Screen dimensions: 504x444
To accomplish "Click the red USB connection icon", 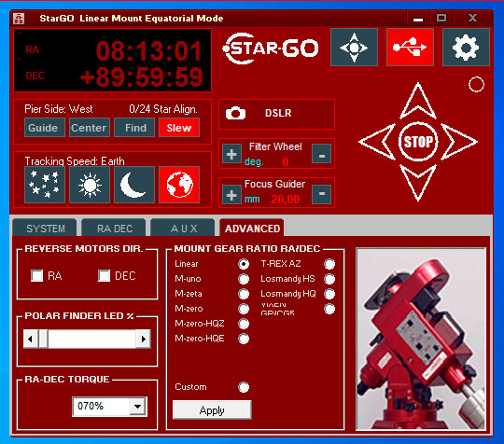I will tap(410, 48).
